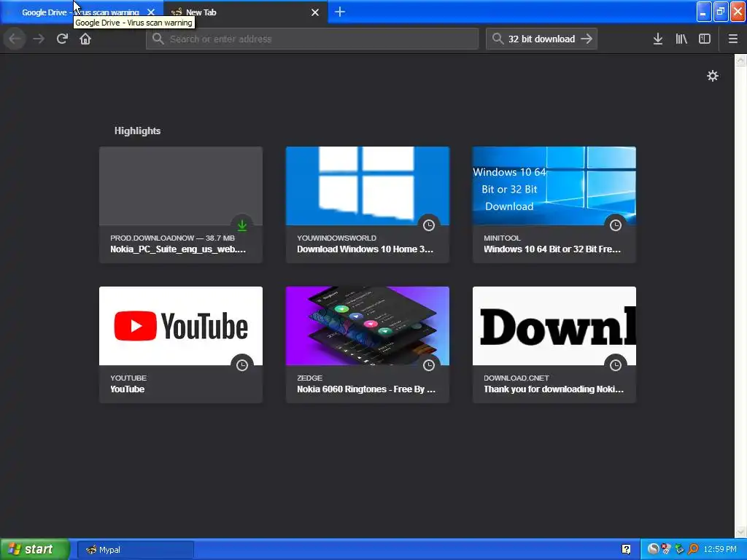Click the Nokia_PC_Suite_eng_us_web file name
Viewport: 747px width, 560px height.
tap(178, 249)
